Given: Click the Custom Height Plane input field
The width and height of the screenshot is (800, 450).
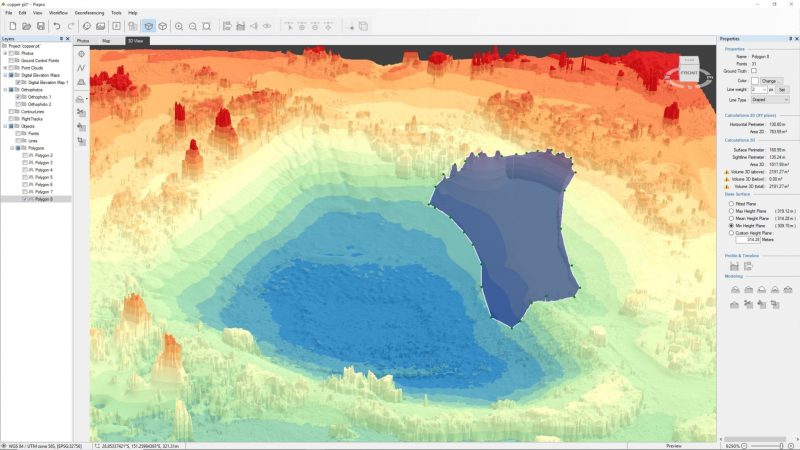Looking at the screenshot, I should (x=747, y=239).
